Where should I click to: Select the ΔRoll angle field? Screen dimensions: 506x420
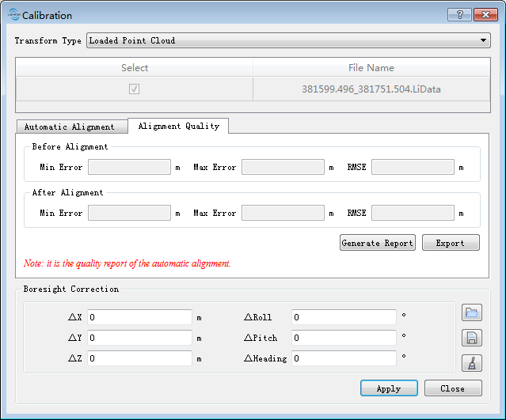tap(344, 317)
